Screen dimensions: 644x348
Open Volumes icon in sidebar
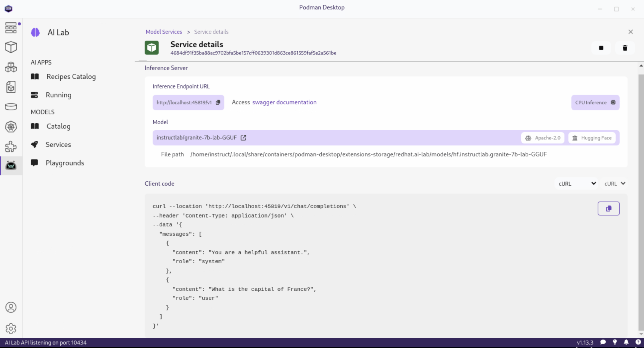point(11,107)
